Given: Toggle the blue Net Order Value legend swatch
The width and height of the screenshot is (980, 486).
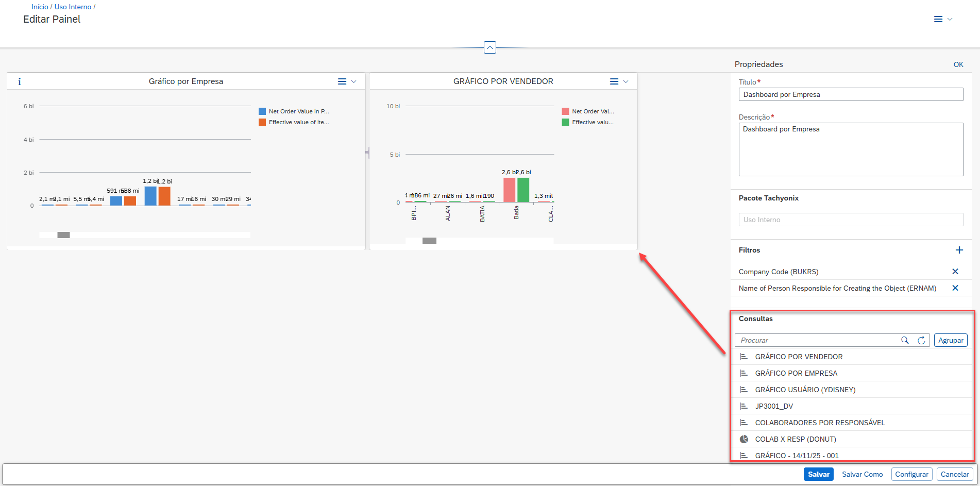Looking at the screenshot, I should [262, 111].
